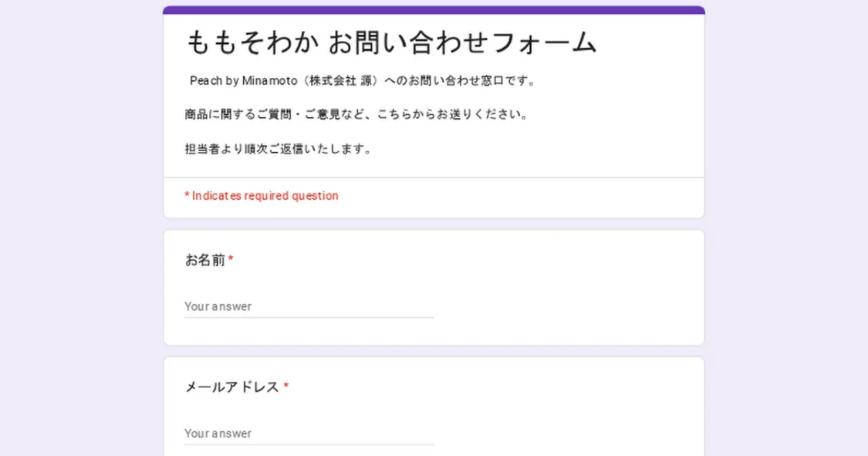Click the Peach by Minamoto description line

[363, 80]
